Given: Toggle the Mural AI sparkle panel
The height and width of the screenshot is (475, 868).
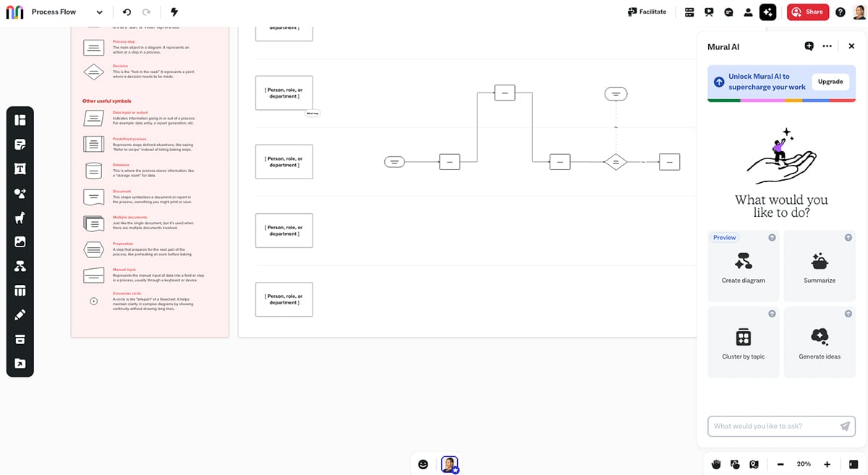Looking at the screenshot, I should (x=767, y=12).
